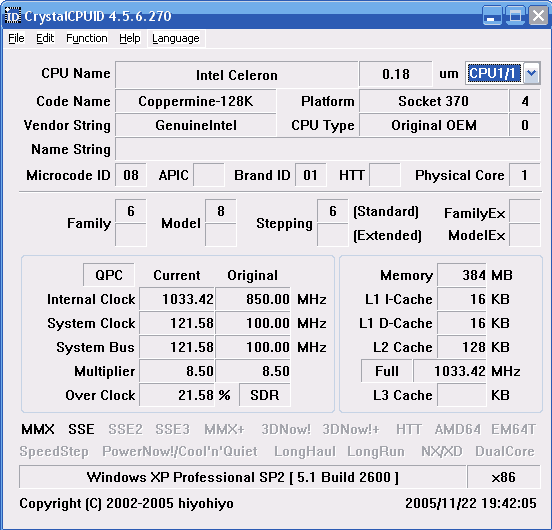Click the Platform number value 4
The width and height of the screenshot is (552, 530).
525,101
